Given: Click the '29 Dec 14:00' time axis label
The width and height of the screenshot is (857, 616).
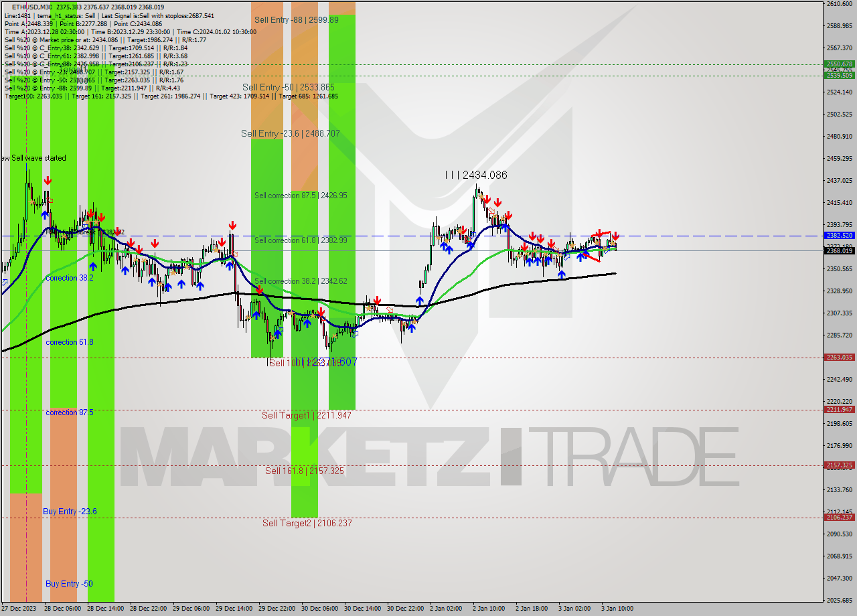Looking at the screenshot, I should 234,609.
